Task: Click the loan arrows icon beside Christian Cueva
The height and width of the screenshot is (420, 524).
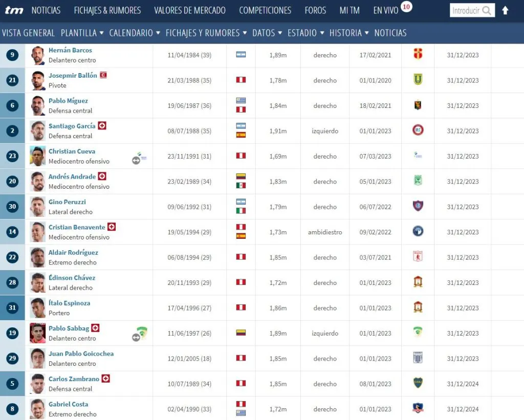Action: coord(137,161)
